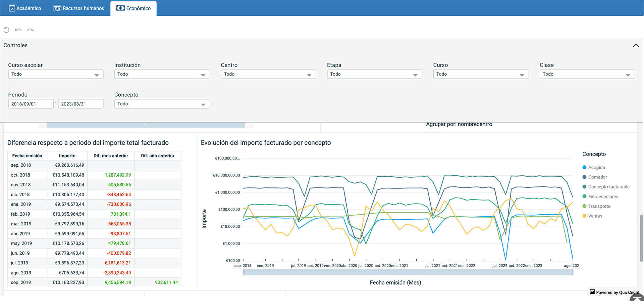Click the Periodo end date field
The image size is (644, 301).
(80, 104)
